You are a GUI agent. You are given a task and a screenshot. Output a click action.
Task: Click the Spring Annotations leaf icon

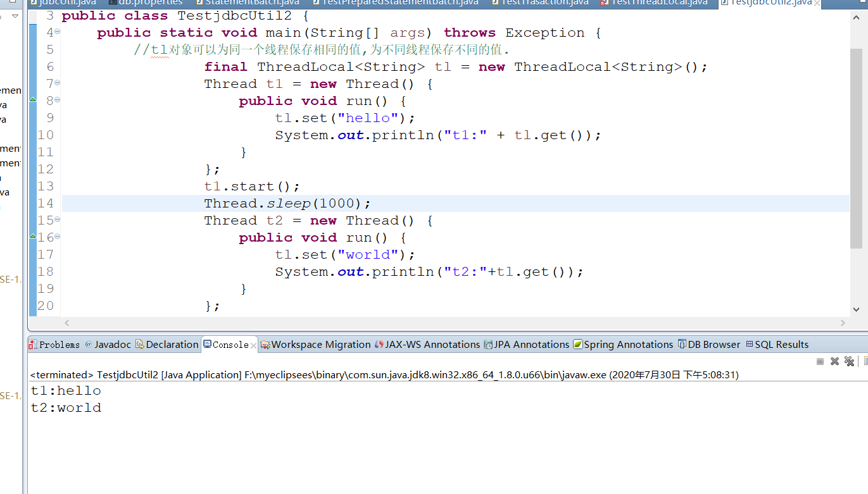coord(577,345)
